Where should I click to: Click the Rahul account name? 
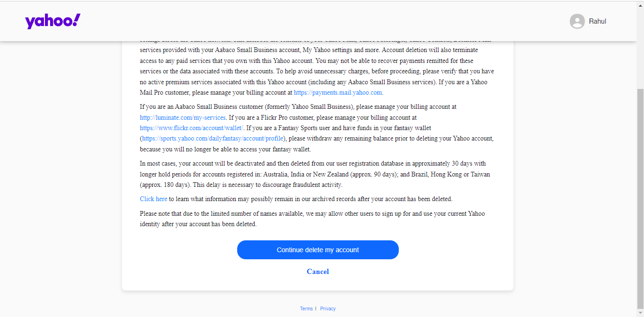point(597,21)
